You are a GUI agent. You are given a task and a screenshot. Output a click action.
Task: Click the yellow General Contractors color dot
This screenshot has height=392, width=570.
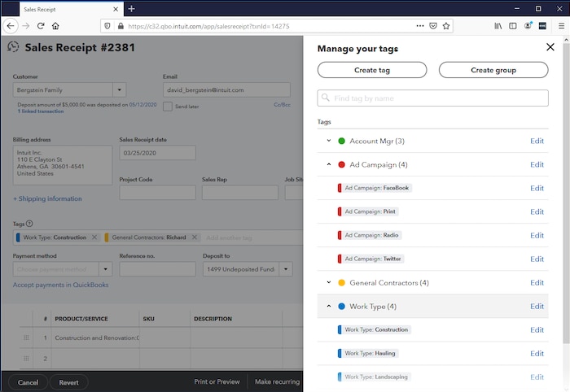point(341,282)
